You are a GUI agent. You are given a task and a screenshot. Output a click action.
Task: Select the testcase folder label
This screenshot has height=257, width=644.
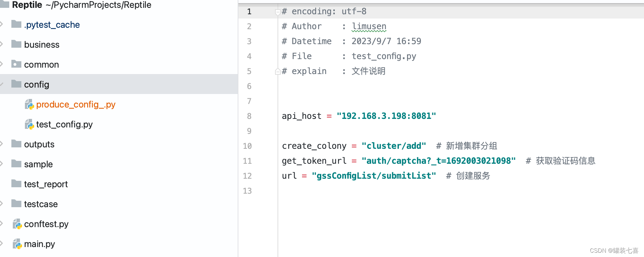coord(41,204)
